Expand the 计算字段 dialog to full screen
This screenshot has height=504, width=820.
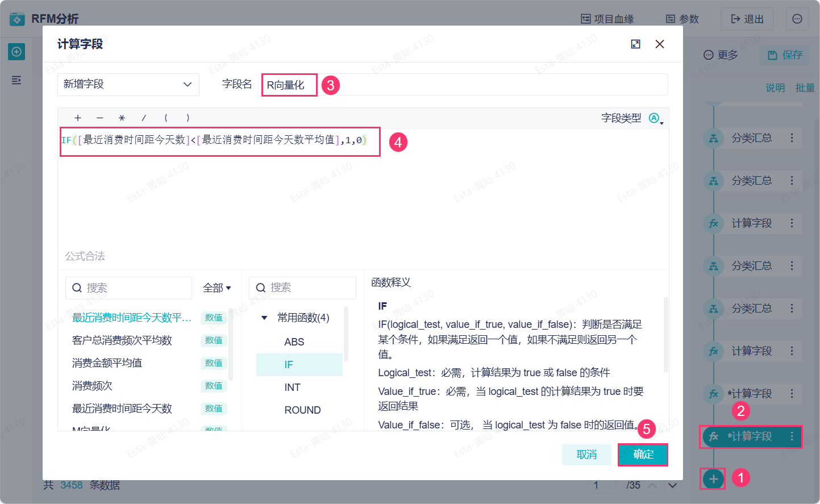tap(635, 44)
